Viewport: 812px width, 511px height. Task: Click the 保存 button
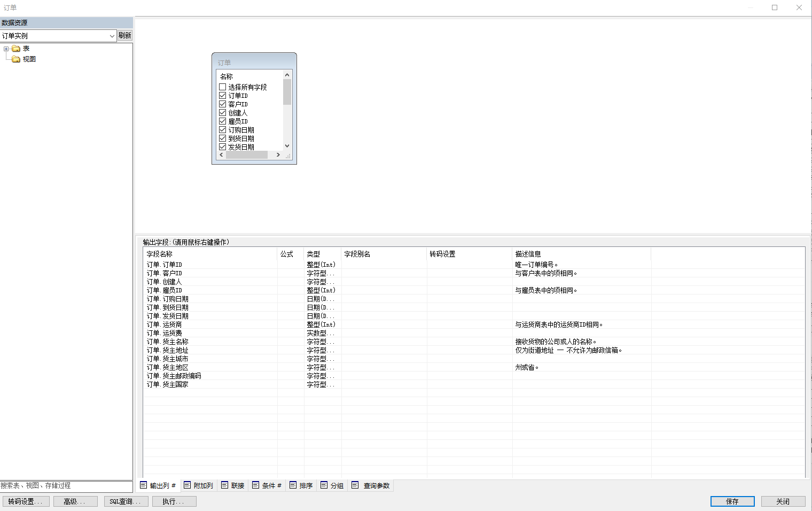(x=732, y=501)
